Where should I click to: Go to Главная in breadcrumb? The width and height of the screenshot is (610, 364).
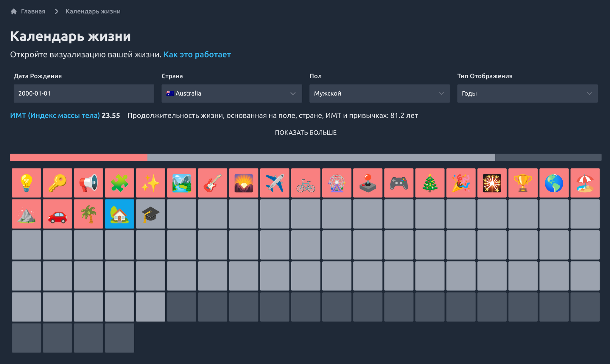point(33,11)
